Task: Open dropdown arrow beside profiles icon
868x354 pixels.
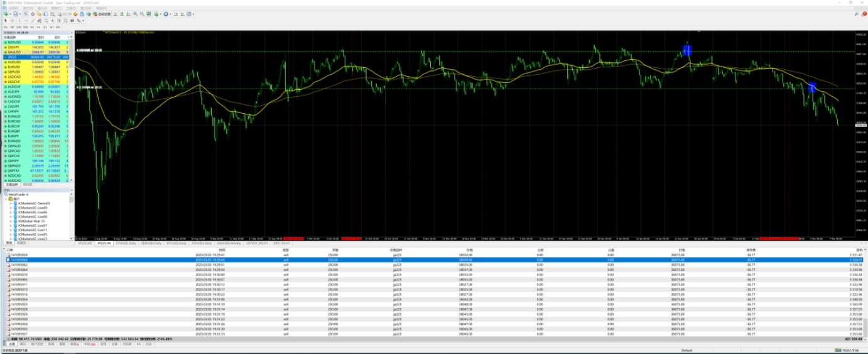Action: 20,14
